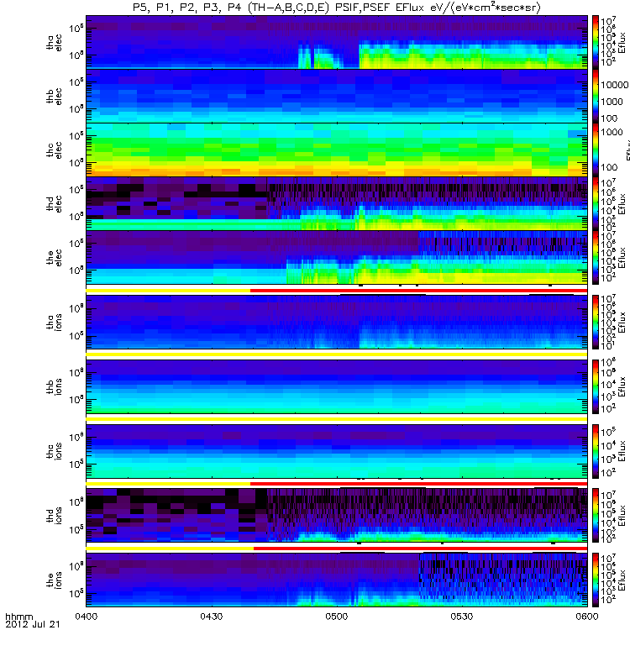
Task: Select the 'thb elec' panel label
Action: coord(54,97)
